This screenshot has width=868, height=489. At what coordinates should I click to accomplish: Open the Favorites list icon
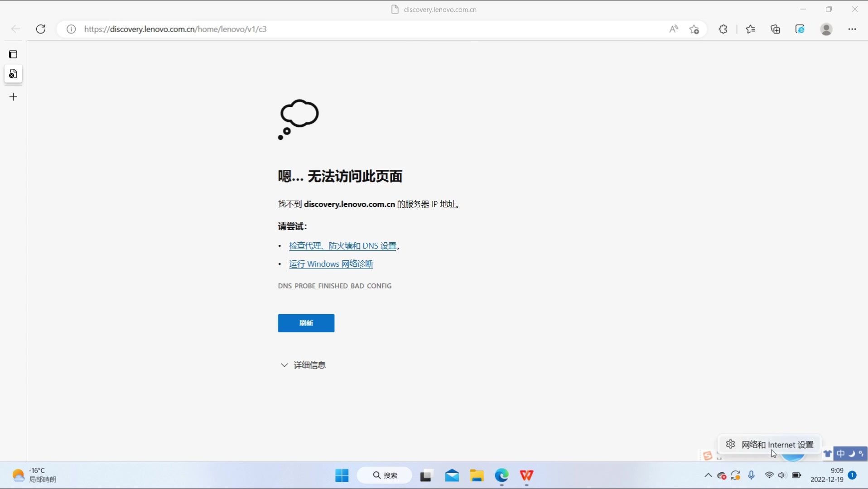point(750,29)
